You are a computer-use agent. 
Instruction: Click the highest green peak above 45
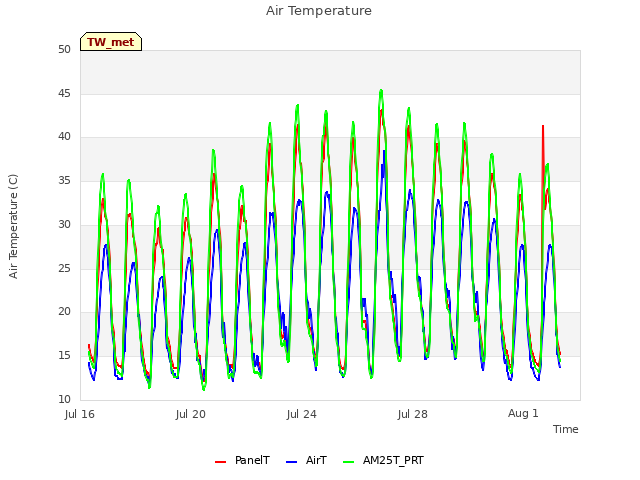tap(381, 92)
